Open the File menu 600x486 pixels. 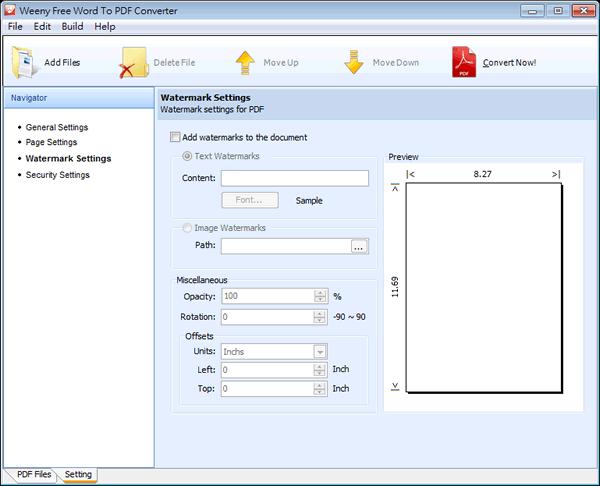click(x=15, y=26)
